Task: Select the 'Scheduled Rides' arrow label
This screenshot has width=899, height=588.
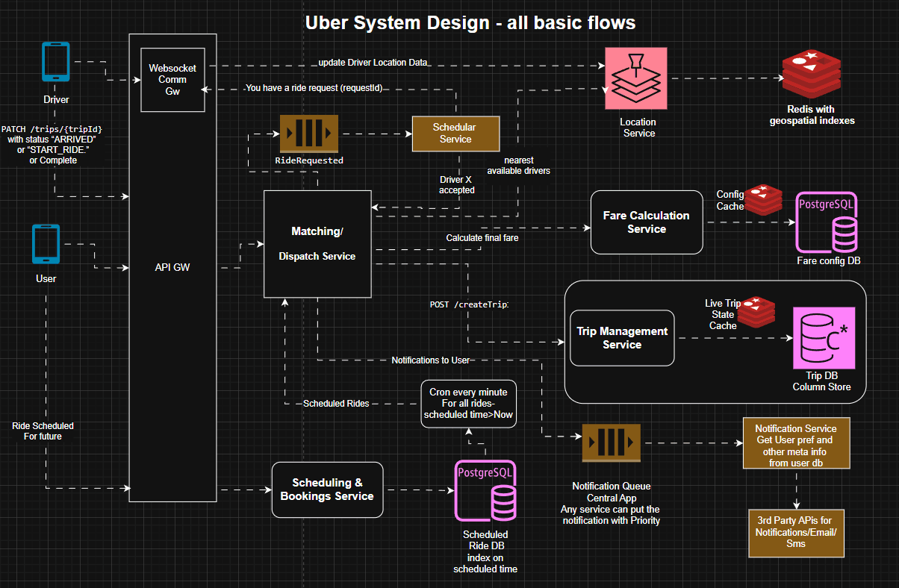Action: (x=336, y=403)
